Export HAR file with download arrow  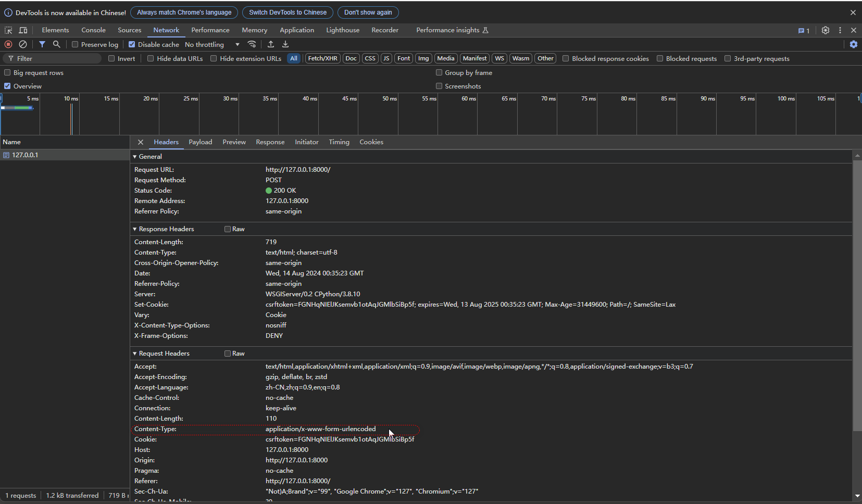click(285, 44)
